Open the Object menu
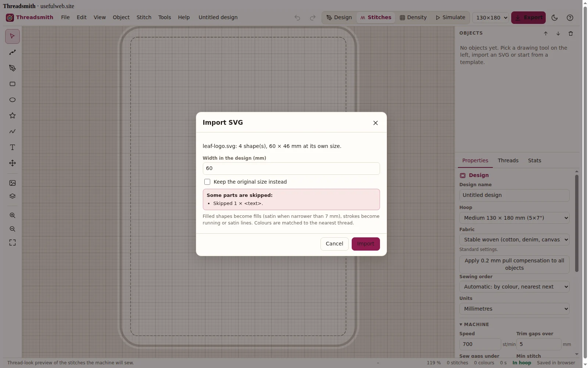 tap(121, 17)
